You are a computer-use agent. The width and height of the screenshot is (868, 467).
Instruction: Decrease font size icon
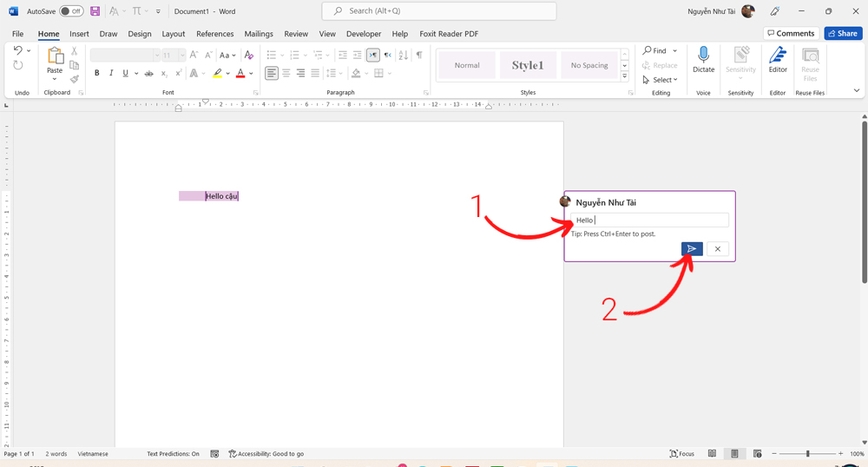coord(208,55)
